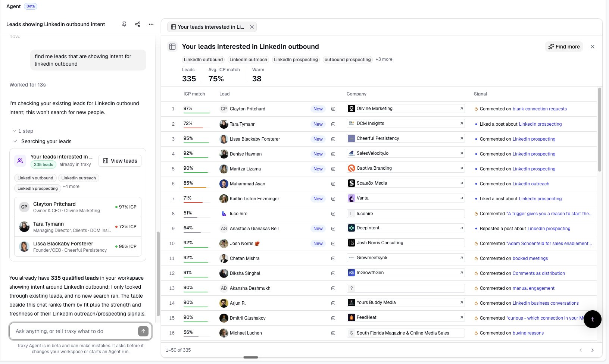The width and height of the screenshot is (609, 364).
Task: Click the "Signal" column header
Action: [480, 94]
